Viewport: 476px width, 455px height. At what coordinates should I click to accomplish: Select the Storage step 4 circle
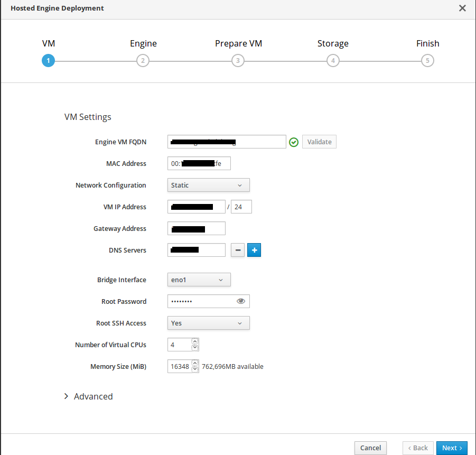pyautogui.click(x=333, y=61)
